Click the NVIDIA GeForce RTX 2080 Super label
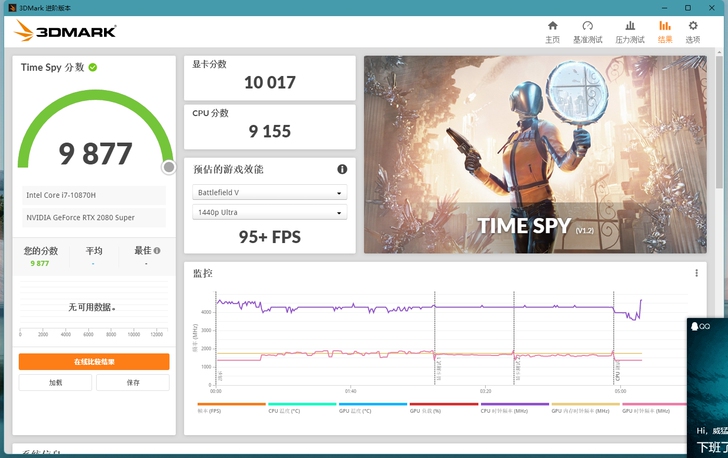Screen dimensions: 728x458 (x=80, y=217)
